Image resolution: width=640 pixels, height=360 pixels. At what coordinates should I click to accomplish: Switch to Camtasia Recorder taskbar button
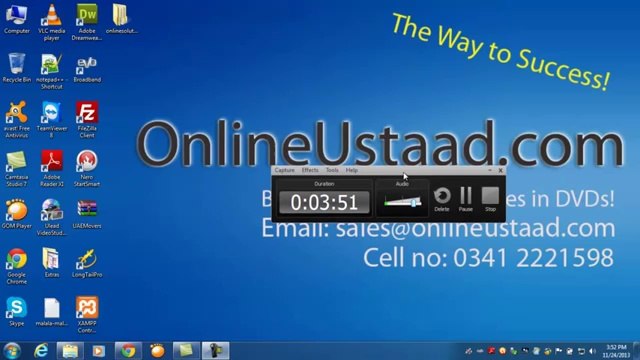coord(216,351)
